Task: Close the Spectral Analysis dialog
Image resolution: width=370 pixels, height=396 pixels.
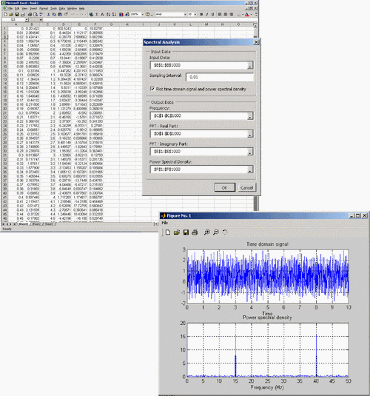Action: 256,42
